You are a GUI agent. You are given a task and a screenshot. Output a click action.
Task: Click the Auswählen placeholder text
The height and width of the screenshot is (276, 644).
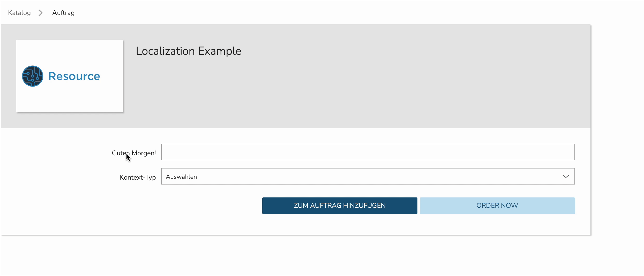coord(181,177)
